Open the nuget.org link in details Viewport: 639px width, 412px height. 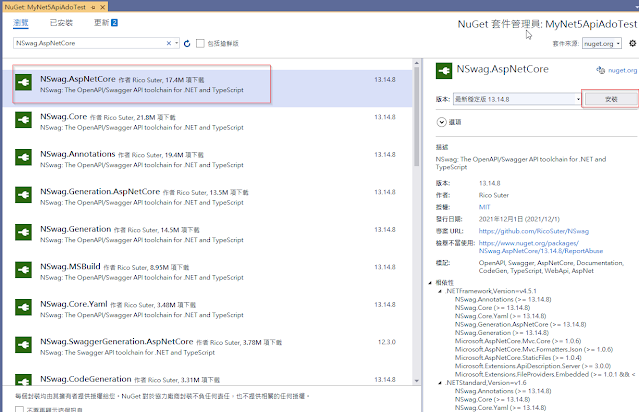(622, 70)
